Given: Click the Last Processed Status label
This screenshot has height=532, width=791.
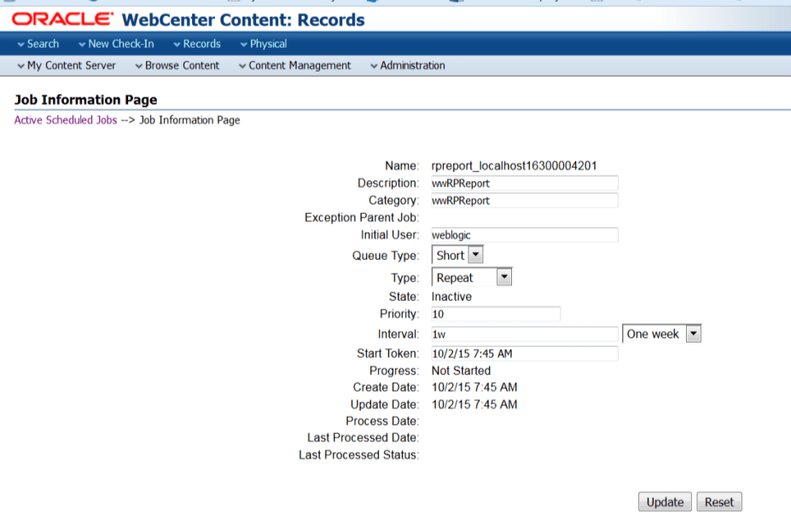Looking at the screenshot, I should pyautogui.click(x=358, y=455).
